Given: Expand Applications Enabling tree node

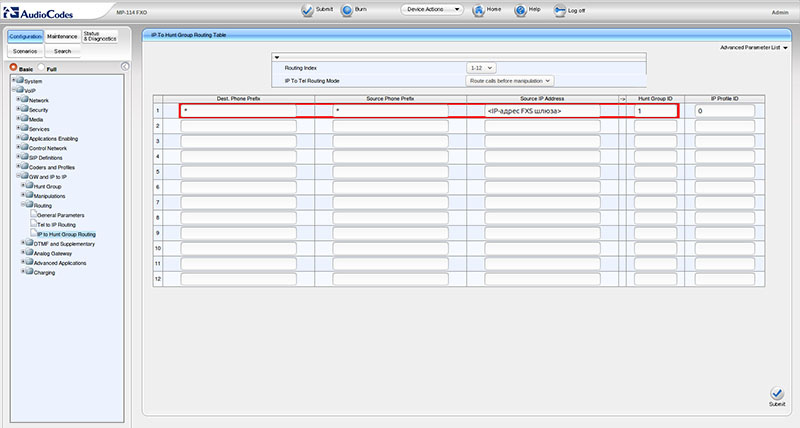Looking at the screenshot, I should [x=18, y=138].
